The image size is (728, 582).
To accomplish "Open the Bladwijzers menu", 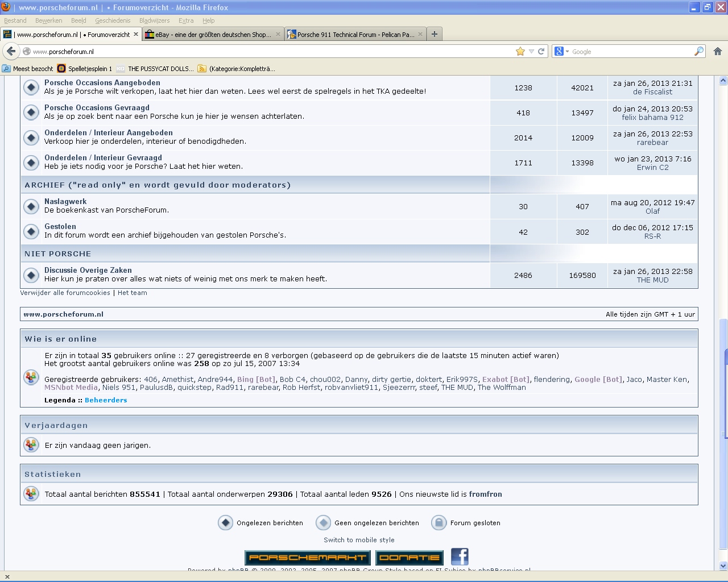I will 154,20.
